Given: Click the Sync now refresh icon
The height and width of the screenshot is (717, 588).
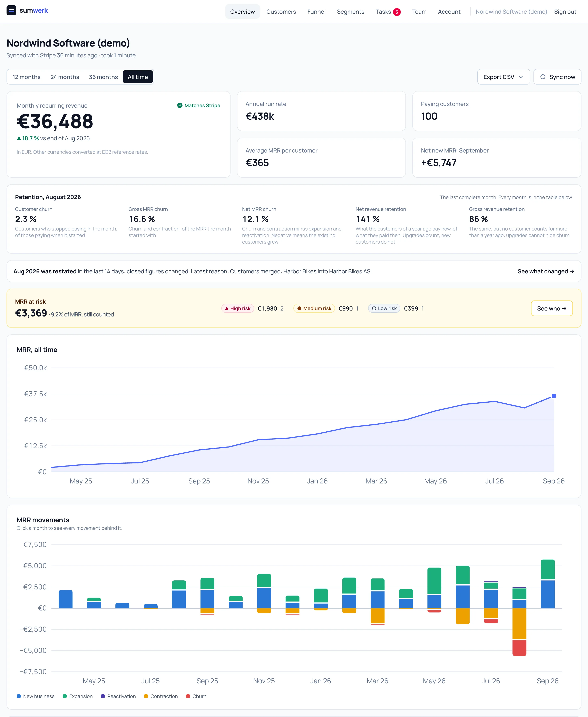Looking at the screenshot, I should click(x=543, y=77).
